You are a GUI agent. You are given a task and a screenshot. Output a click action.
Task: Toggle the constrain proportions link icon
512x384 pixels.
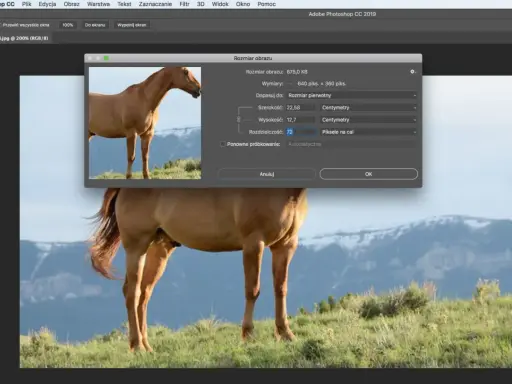coord(238,119)
